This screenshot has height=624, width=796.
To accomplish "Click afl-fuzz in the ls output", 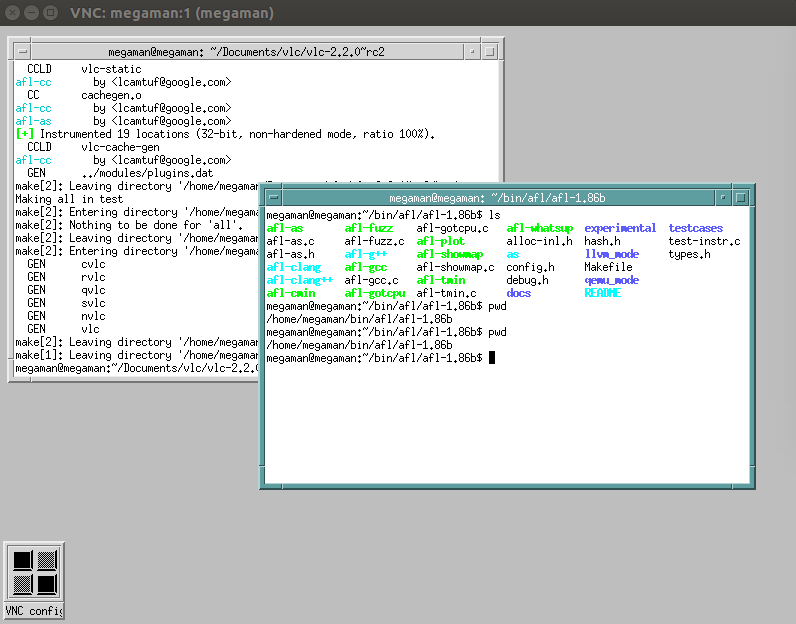I will coord(369,228).
